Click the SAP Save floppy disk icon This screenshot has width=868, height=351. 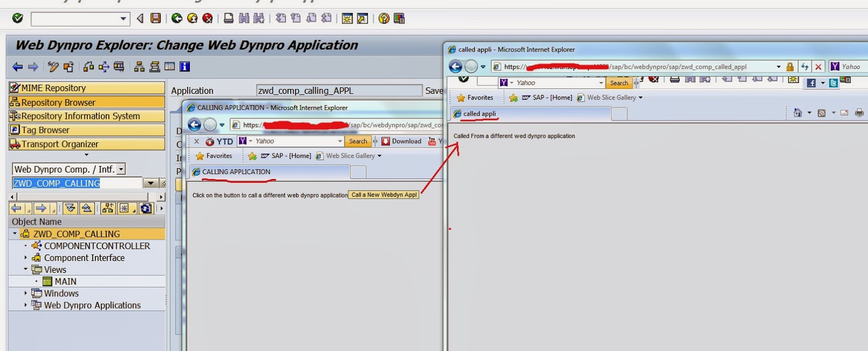[156, 18]
